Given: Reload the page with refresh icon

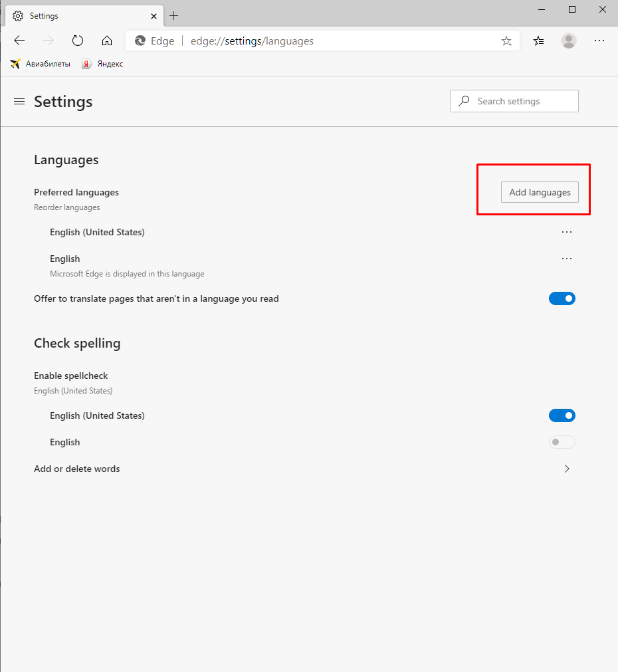Looking at the screenshot, I should [x=78, y=41].
